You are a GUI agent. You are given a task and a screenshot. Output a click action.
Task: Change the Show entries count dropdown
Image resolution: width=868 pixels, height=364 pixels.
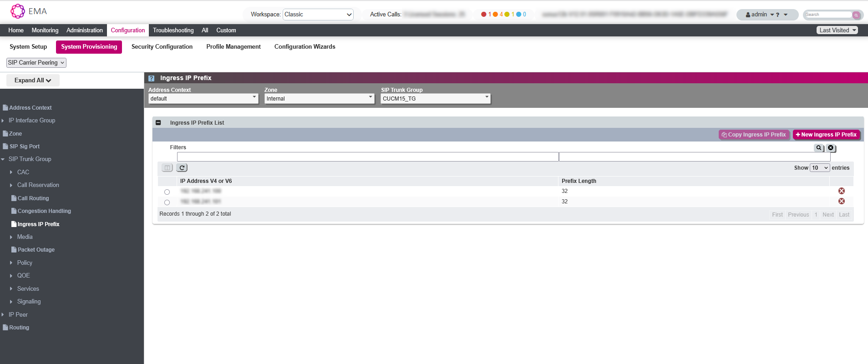pyautogui.click(x=819, y=168)
